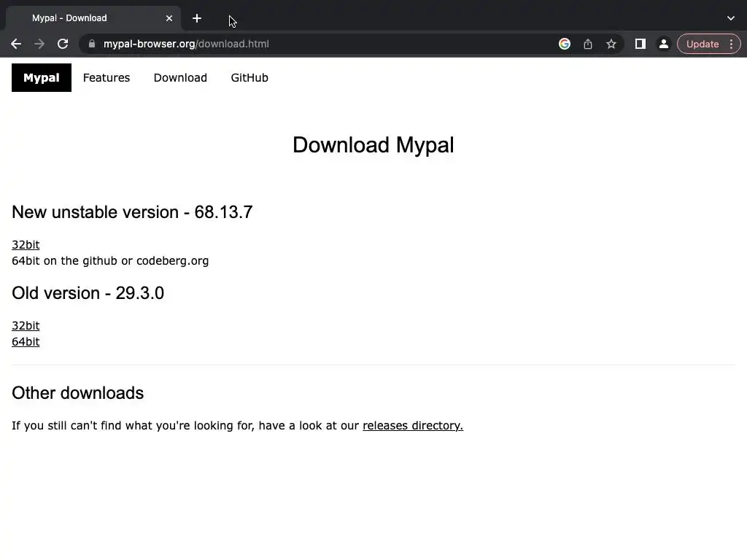View site security lock information
The image size is (747, 560).
click(x=92, y=44)
